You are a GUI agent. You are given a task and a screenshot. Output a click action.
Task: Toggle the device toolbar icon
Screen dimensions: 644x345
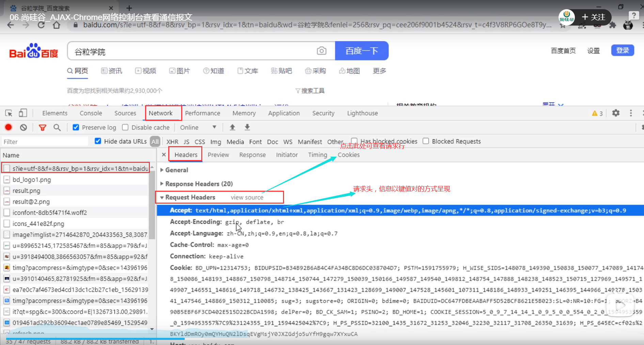point(23,113)
